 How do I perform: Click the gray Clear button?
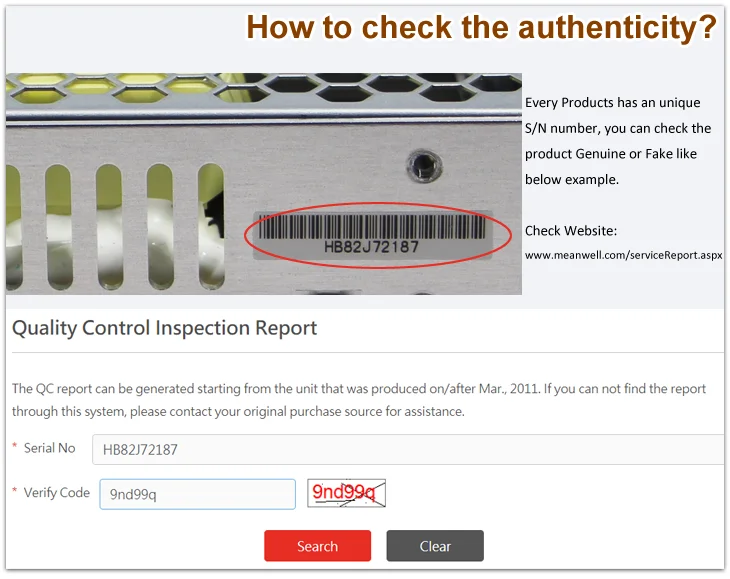435,545
